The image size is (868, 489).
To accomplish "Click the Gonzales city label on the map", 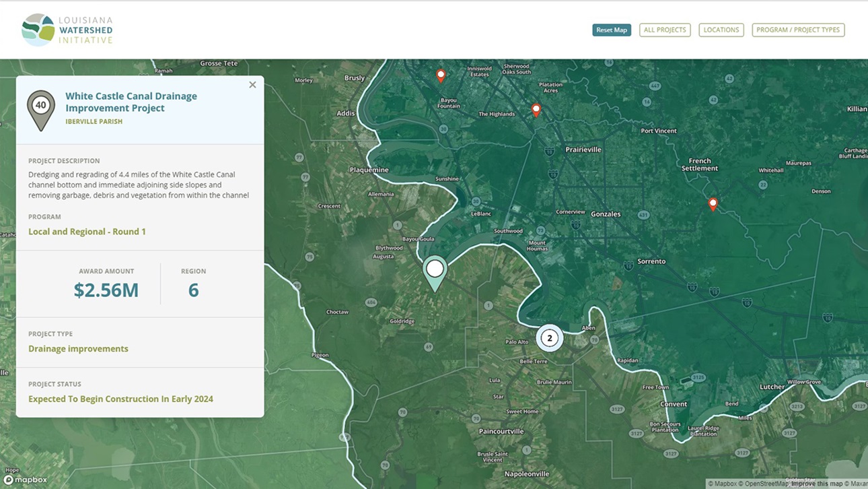I will click(606, 214).
